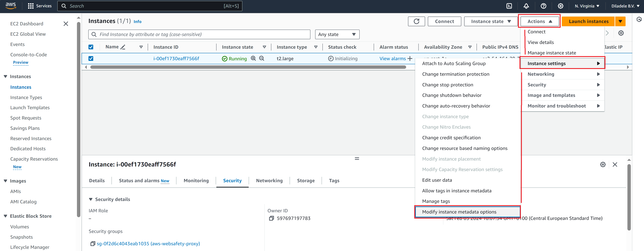Collapse the Security details section
The height and width of the screenshot is (251, 644).
pos(91,199)
